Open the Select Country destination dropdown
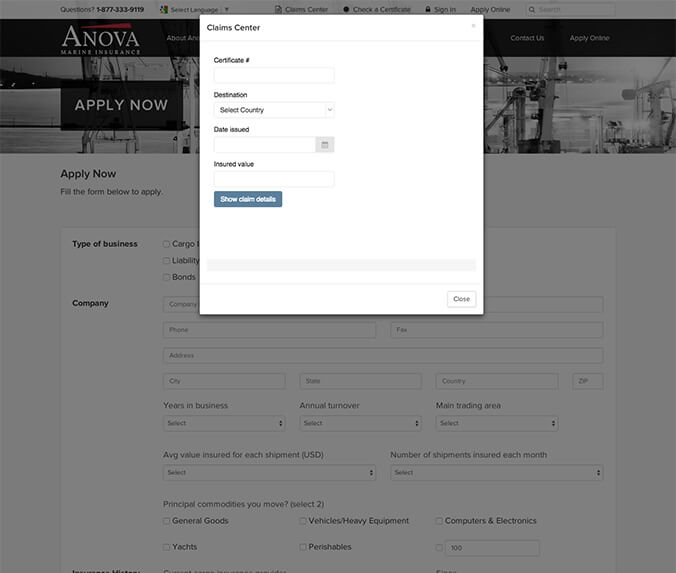The width and height of the screenshot is (676, 573). pos(274,110)
